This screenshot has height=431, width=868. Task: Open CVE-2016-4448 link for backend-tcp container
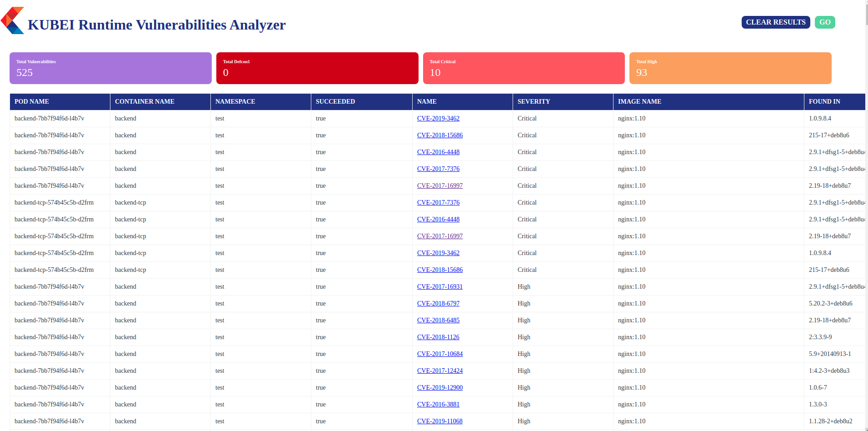[438, 219]
